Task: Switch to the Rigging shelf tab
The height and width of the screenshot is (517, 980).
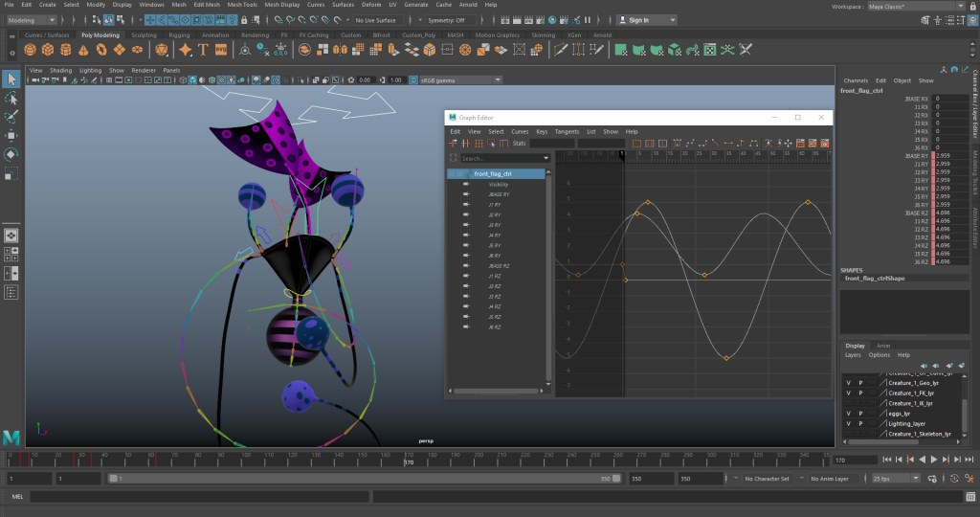Action: click(x=180, y=35)
